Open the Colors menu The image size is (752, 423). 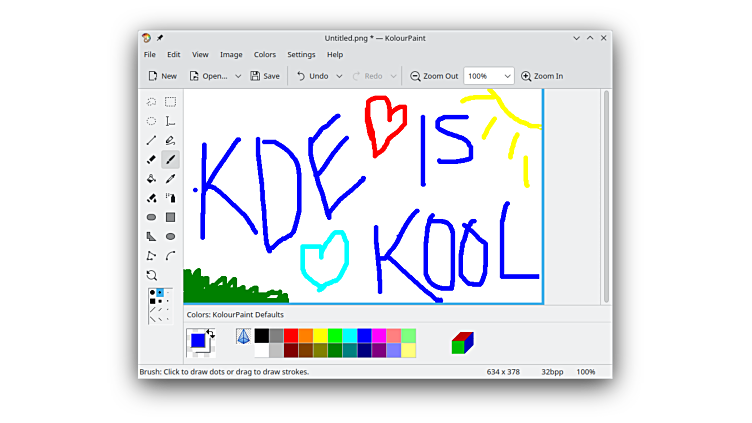tap(265, 55)
